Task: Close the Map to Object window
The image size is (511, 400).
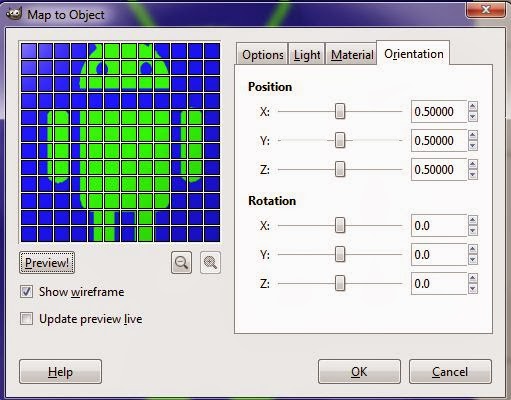Action: point(486,9)
